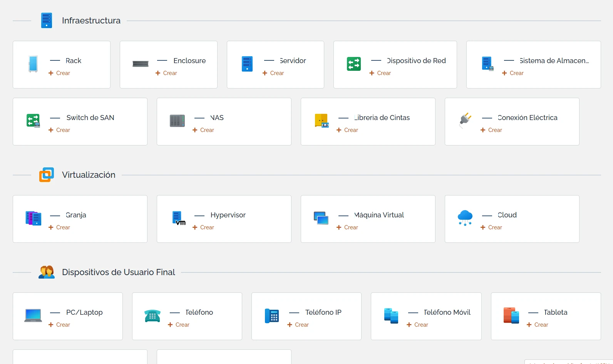Click the NAS device icon
613x364 pixels.
pos(178,121)
